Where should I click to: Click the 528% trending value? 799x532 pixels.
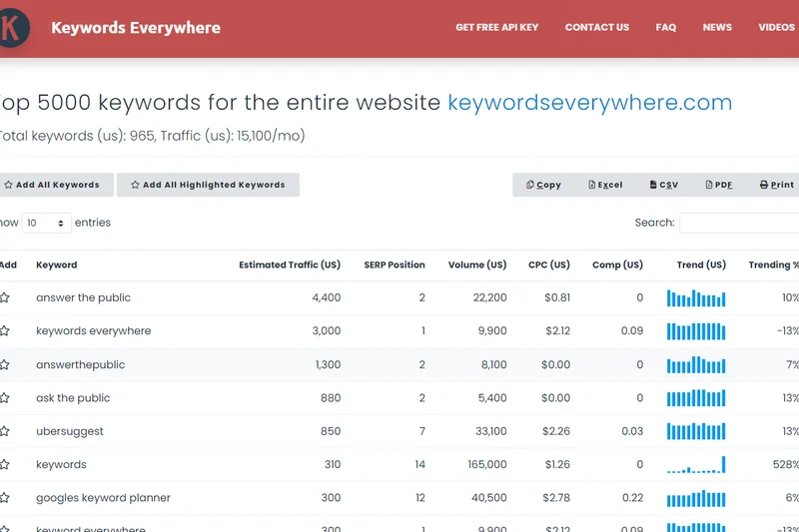(786, 464)
